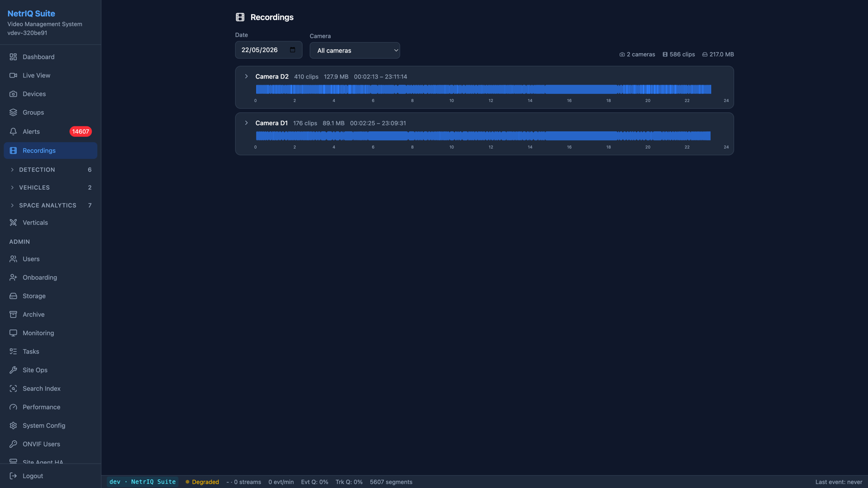Click the Performance gauge icon
868x488 pixels.
click(13, 407)
